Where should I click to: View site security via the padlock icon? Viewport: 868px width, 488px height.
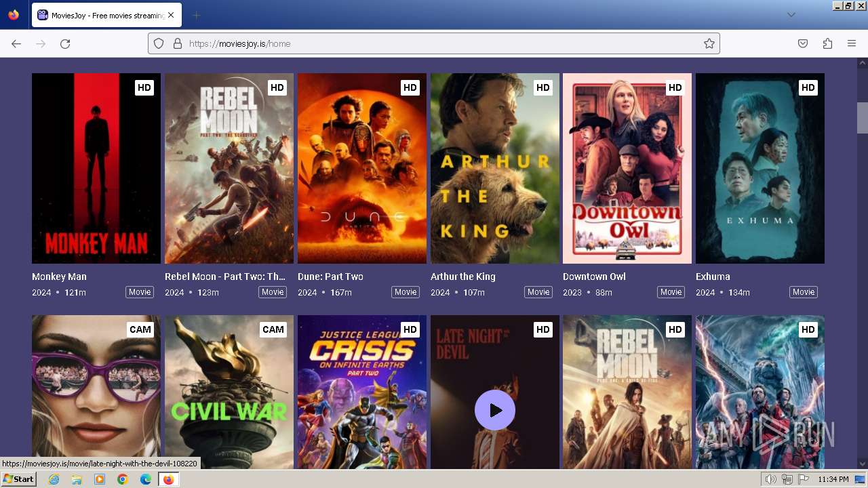(x=178, y=43)
